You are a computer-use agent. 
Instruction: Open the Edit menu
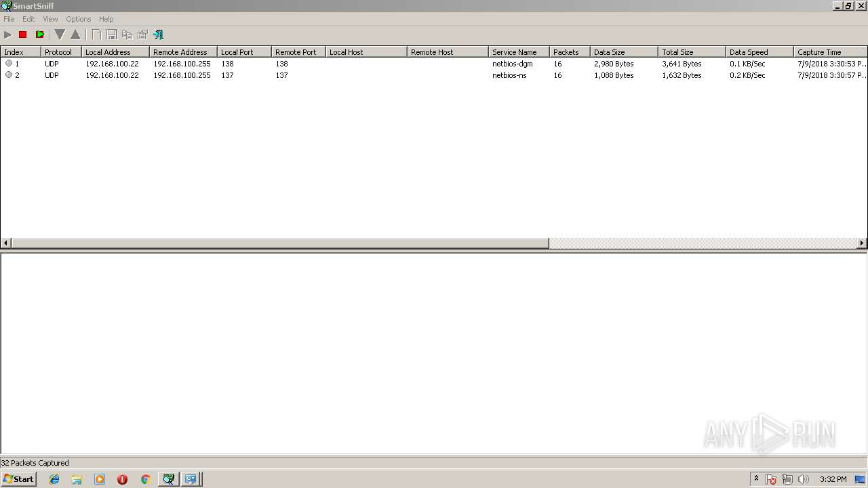28,19
